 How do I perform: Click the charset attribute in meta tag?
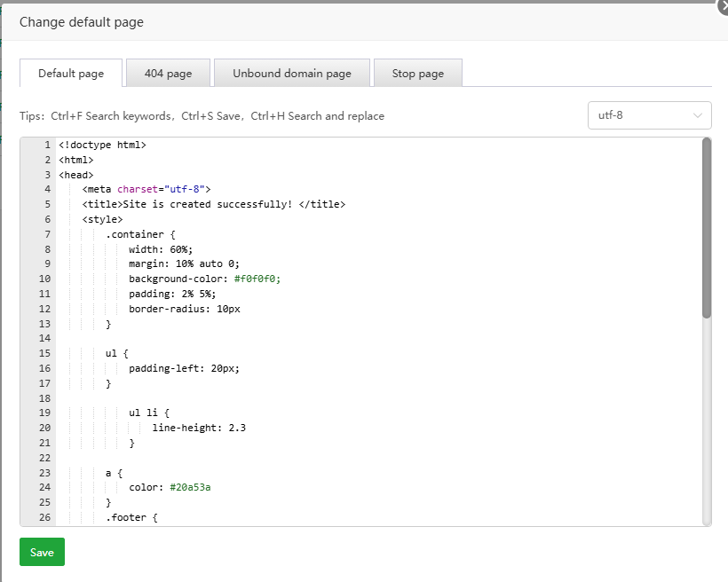(x=138, y=189)
